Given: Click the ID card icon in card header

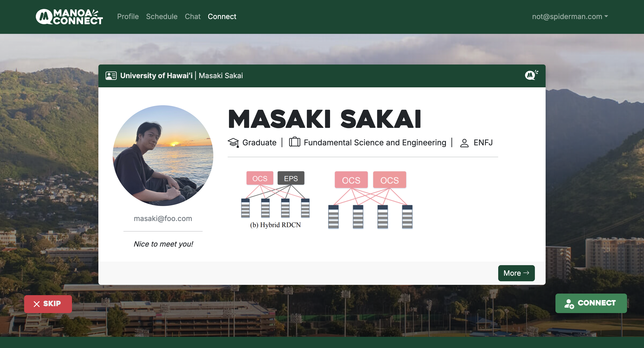Looking at the screenshot, I should point(111,76).
